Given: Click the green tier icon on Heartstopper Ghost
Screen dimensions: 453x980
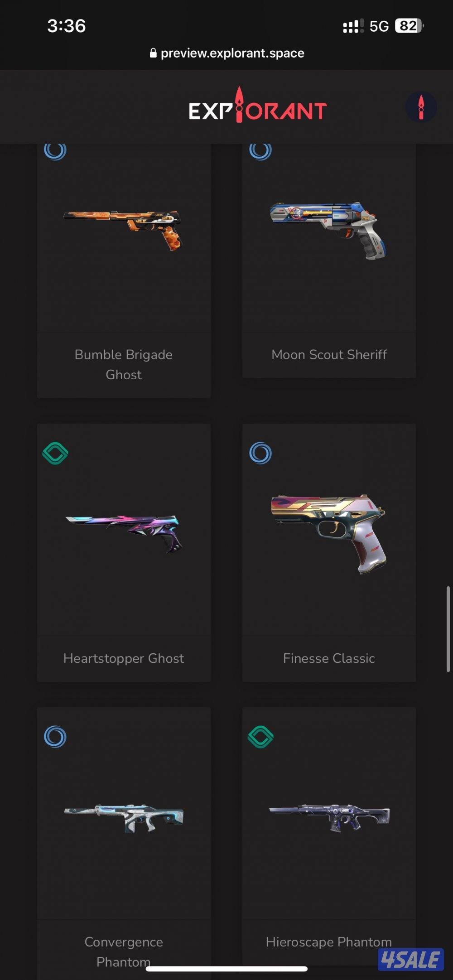Looking at the screenshot, I should pyautogui.click(x=55, y=453).
